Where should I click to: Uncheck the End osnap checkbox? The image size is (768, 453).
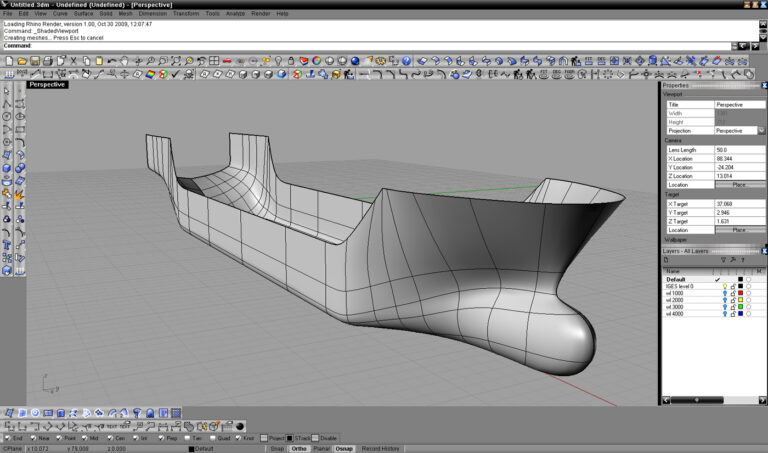pyautogui.click(x=7, y=438)
